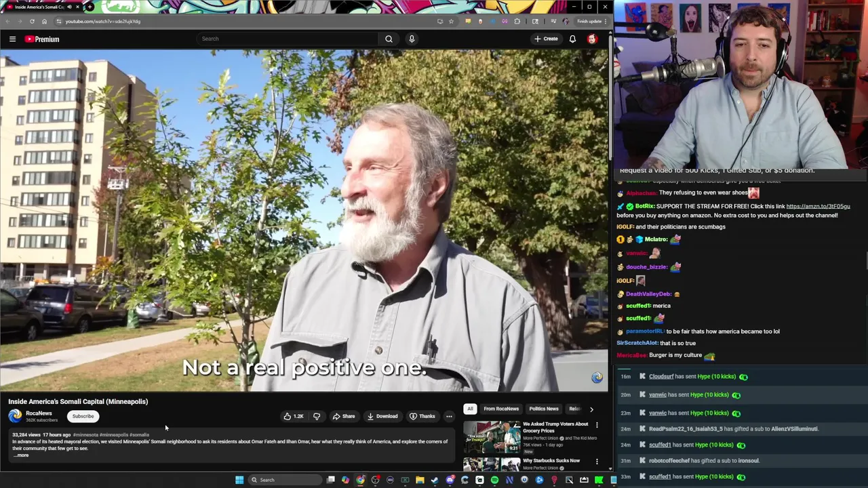Screen dimensions: 868x488
Task: Reload the browser page
Action: [32, 21]
